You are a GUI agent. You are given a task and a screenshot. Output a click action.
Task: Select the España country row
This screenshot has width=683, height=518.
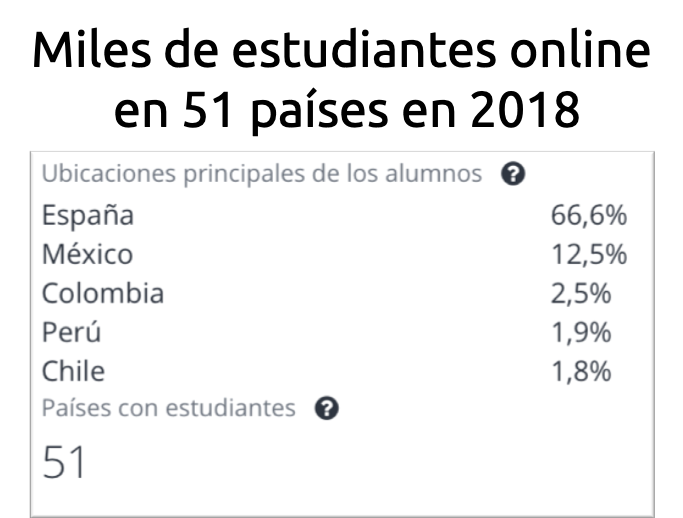coord(335,215)
